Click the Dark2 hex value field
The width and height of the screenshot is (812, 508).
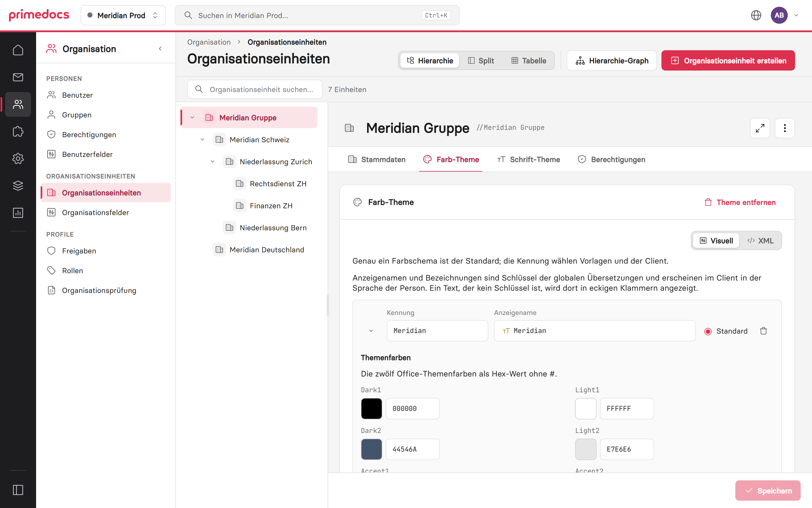412,449
